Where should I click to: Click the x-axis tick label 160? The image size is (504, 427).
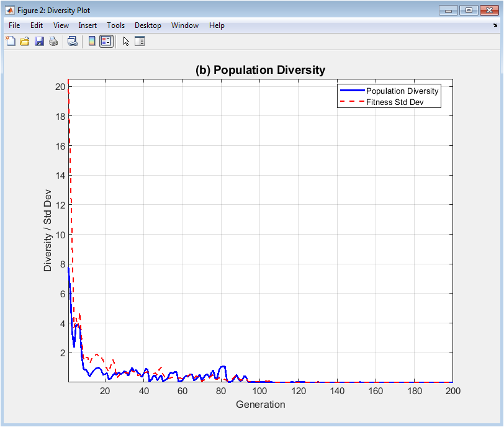pos(376,391)
